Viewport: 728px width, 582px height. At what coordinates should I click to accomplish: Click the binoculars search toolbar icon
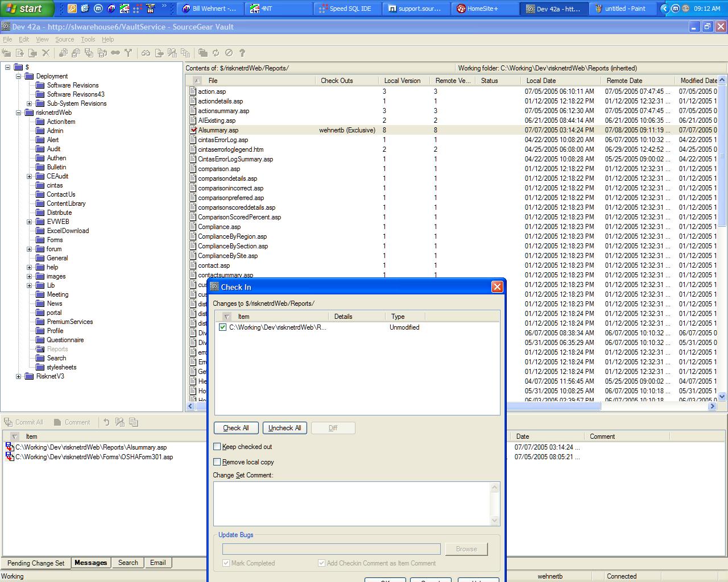(x=146, y=53)
